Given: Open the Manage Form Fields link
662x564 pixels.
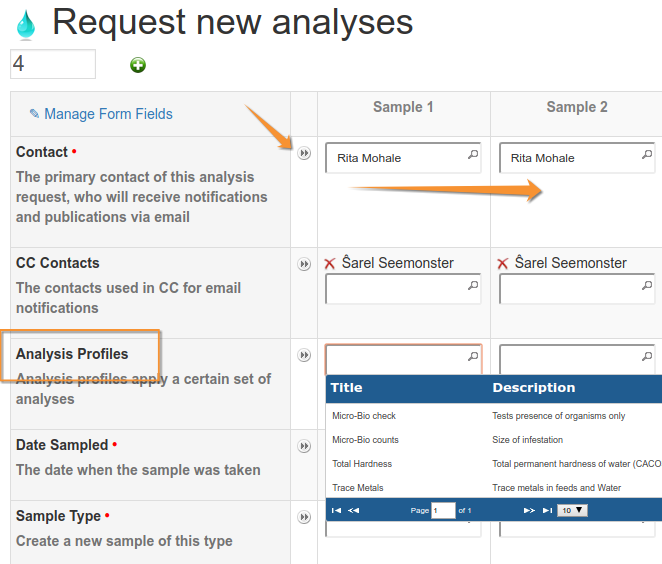Looking at the screenshot, I should (x=101, y=114).
